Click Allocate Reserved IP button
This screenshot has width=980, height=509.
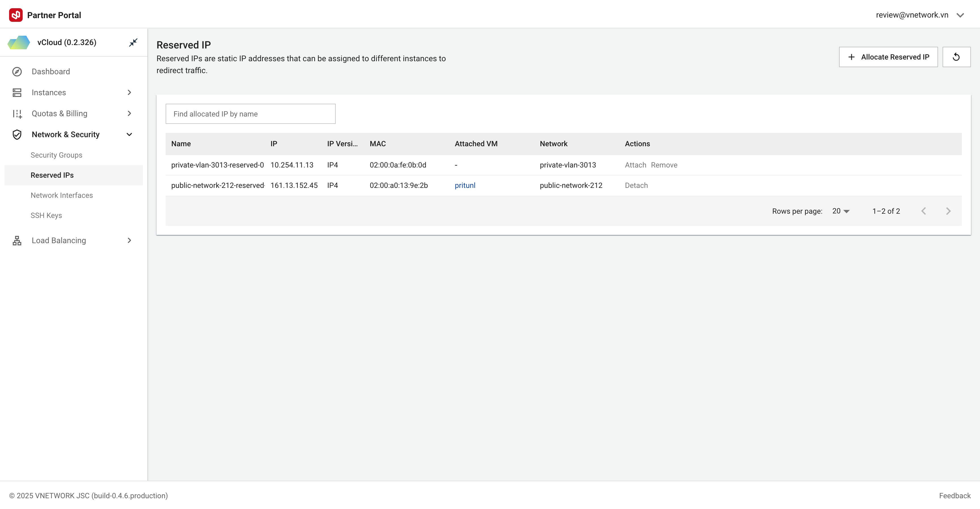point(888,57)
